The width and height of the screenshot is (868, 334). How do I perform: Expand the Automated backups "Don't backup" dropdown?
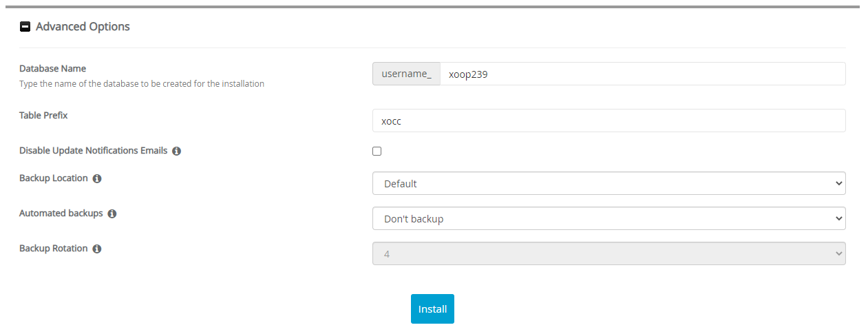click(608, 219)
